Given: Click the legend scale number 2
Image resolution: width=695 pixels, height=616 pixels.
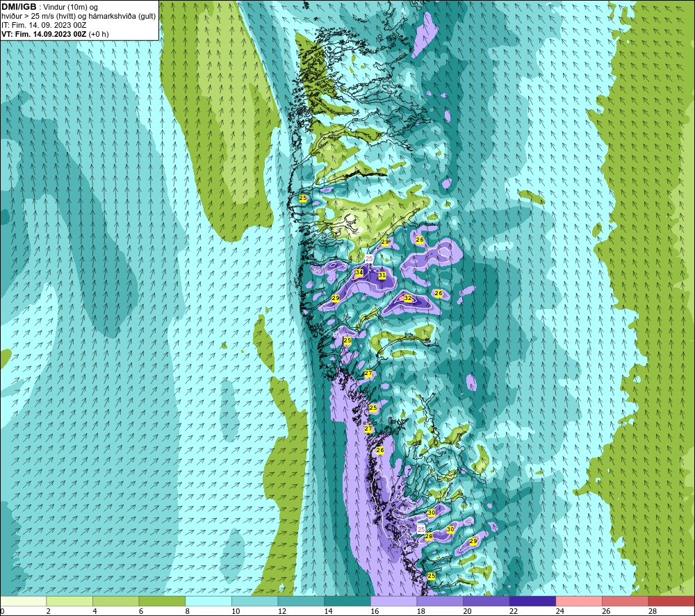Looking at the screenshot, I should click(x=49, y=611).
